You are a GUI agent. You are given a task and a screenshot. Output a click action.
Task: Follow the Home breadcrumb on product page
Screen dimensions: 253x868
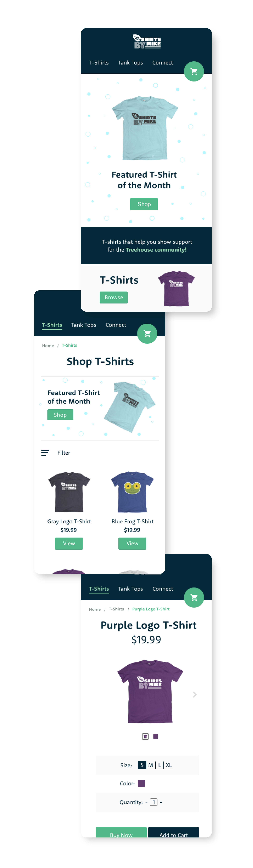click(x=95, y=609)
